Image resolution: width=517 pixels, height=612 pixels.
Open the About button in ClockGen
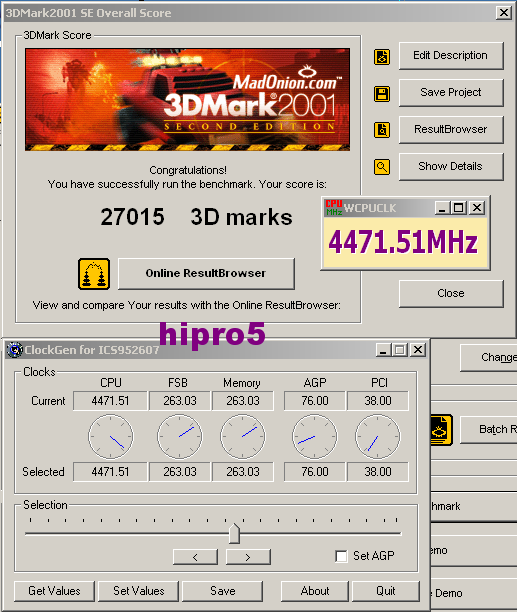(x=315, y=591)
